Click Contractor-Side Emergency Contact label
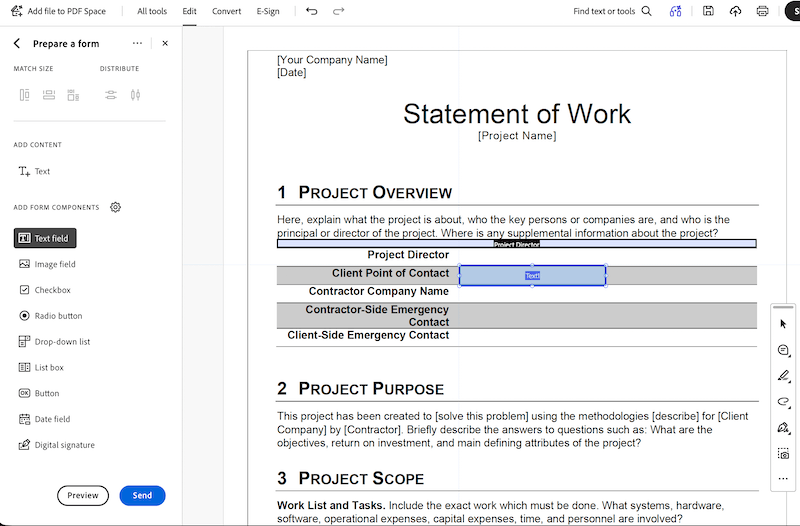 pyautogui.click(x=377, y=316)
